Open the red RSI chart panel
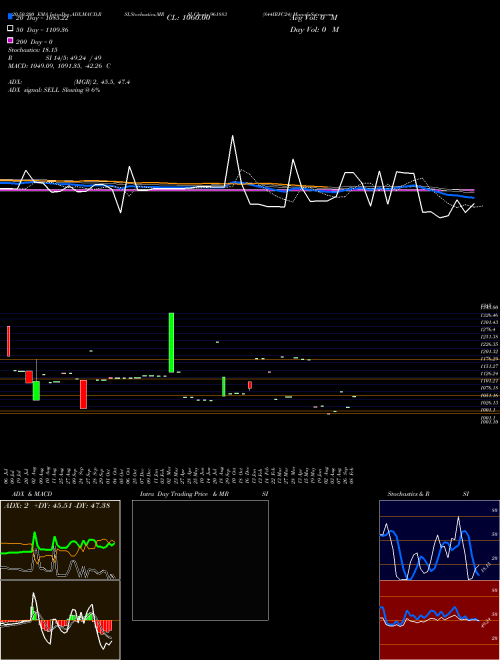This screenshot has height=660, width=500. point(439,620)
